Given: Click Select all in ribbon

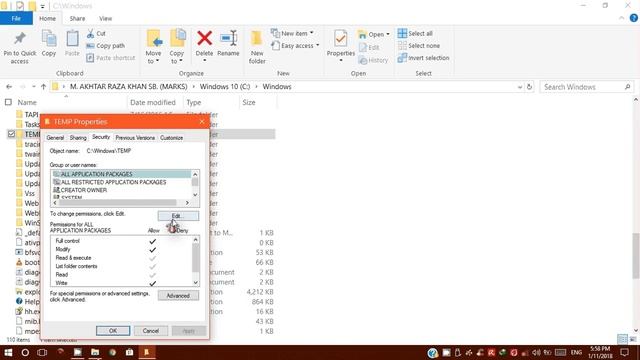Looking at the screenshot, I should pyautogui.click(x=415, y=33).
